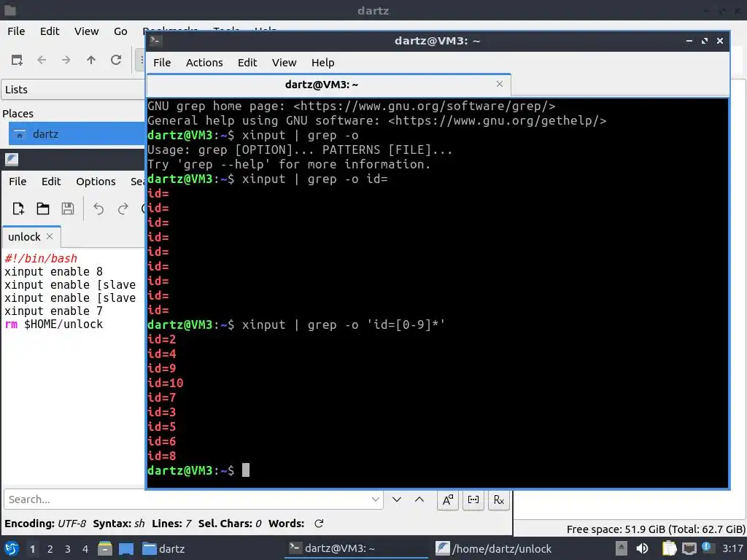
Task: Go back in the file manager toolbar
Action: click(x=42, y=60)
